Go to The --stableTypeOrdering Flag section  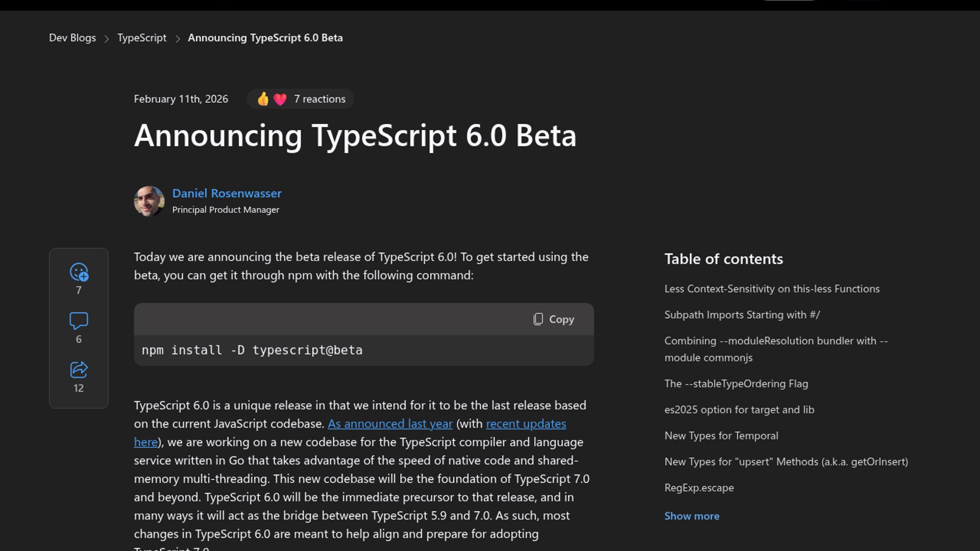(x=736, y=384)
